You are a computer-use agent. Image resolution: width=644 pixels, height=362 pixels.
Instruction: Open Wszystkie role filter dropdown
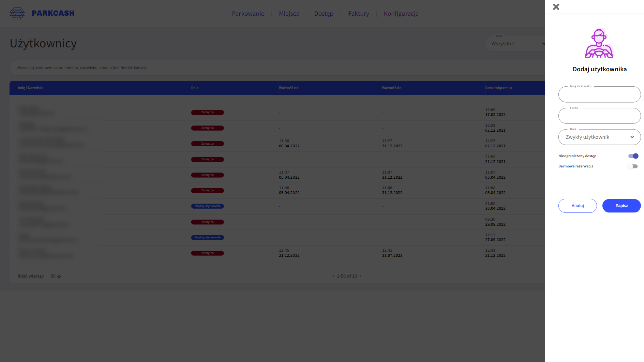(x=515, y=44)
